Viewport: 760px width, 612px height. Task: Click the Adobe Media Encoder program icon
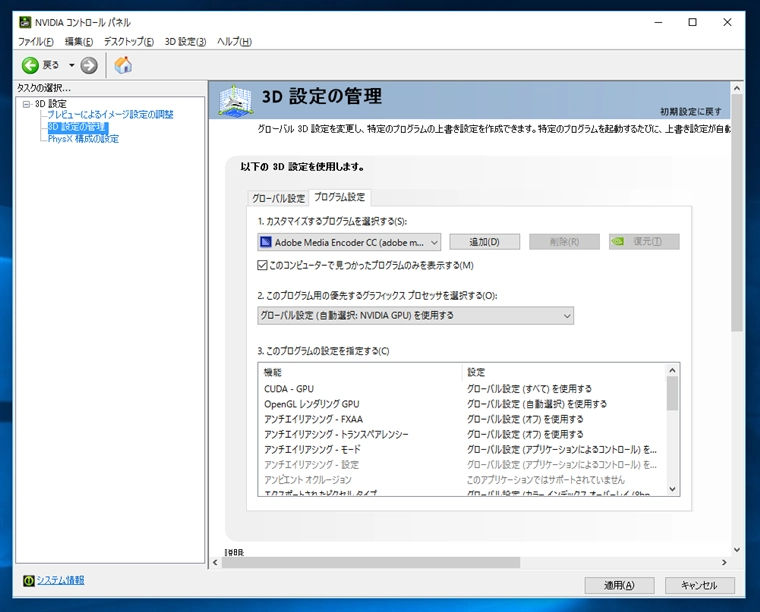pos(265,242)
